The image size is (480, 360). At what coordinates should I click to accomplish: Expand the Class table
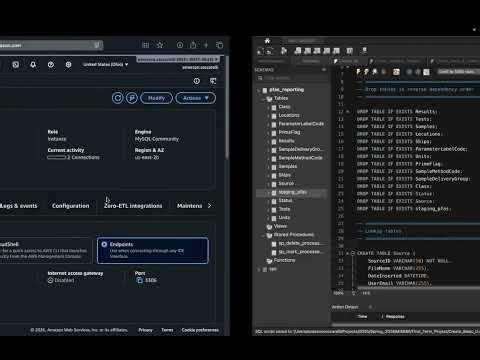click(268, 107)
